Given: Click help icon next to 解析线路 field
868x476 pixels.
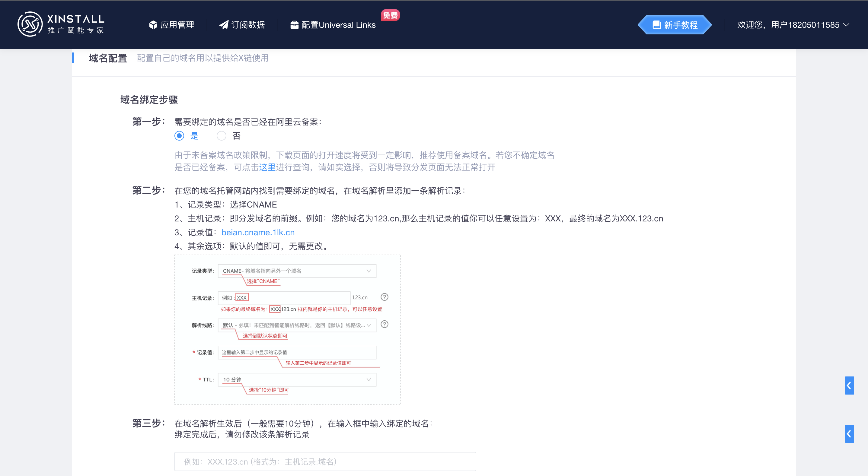Looking at the screenshot, I should click(x=384, y=324).
